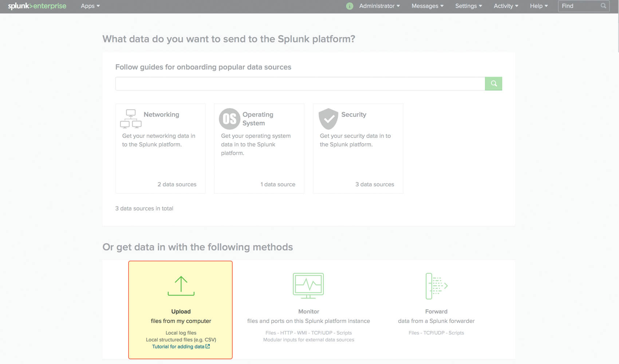Expand the Activity menu
619x364 pixels.
coord(506,6)
